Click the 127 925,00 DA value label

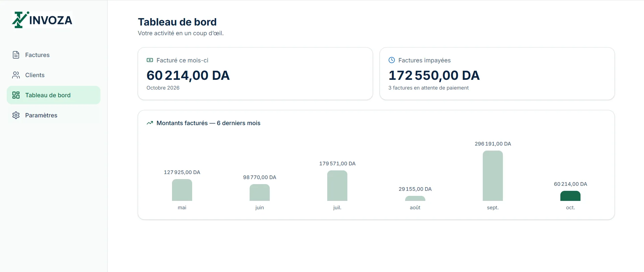pos(182,172)
